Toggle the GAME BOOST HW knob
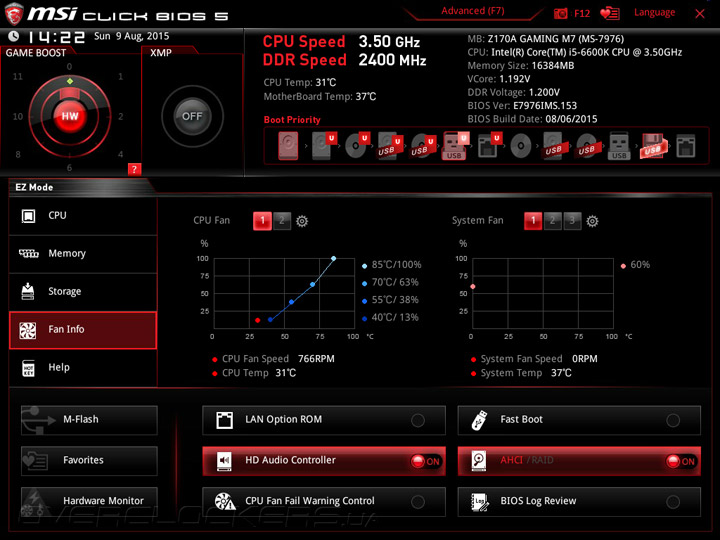720x540 pixels. point(70,116)
